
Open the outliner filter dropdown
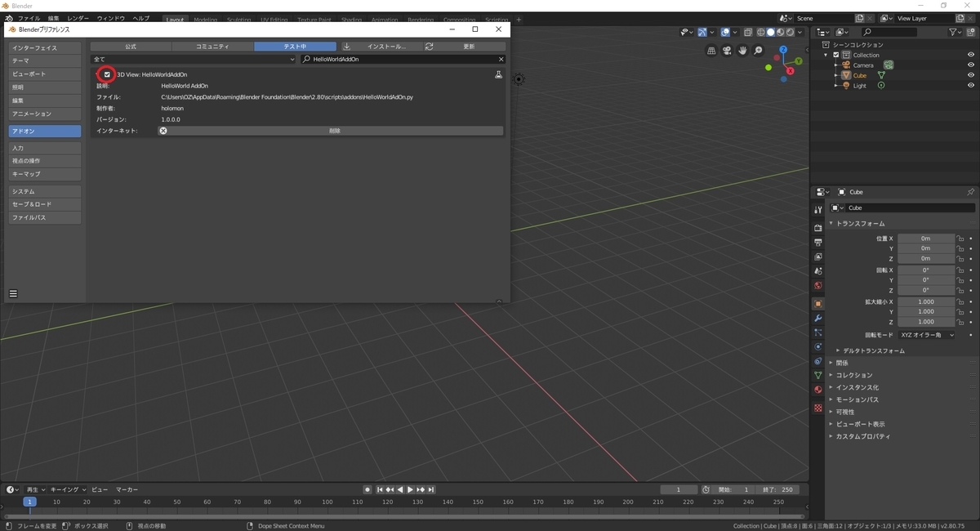pyautogui.click(x=956, y=32)
